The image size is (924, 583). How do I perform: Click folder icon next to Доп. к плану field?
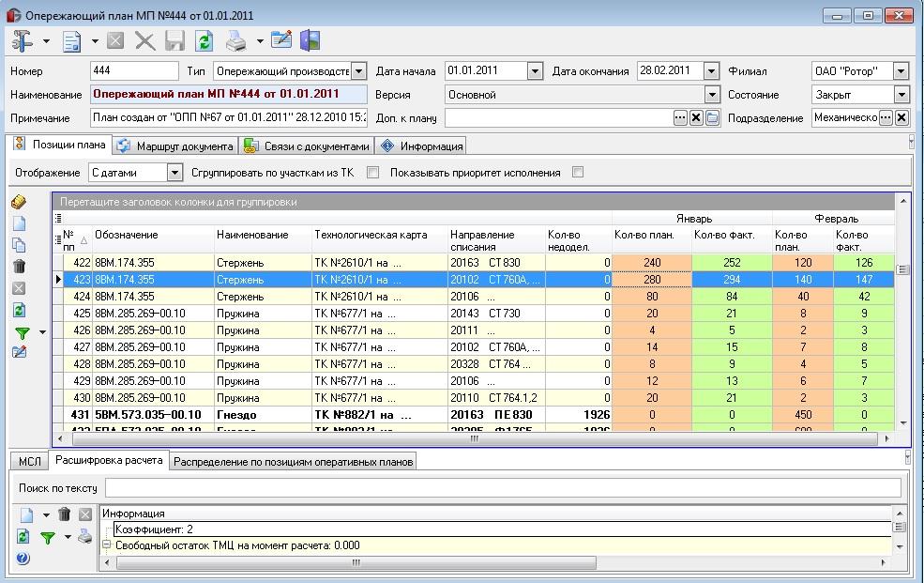[x=712, y=118]
